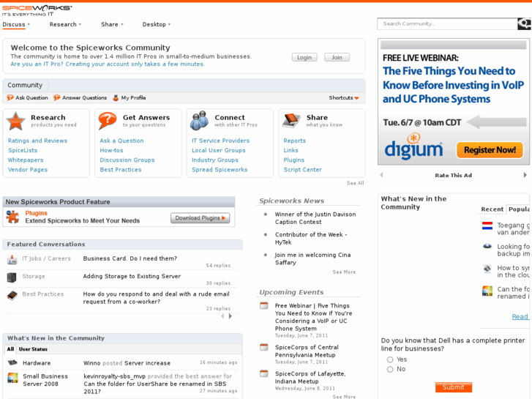532x399 pixels.
Task: Click the SBS icon beside Can the folder post
Action: (x=487, y=291)
